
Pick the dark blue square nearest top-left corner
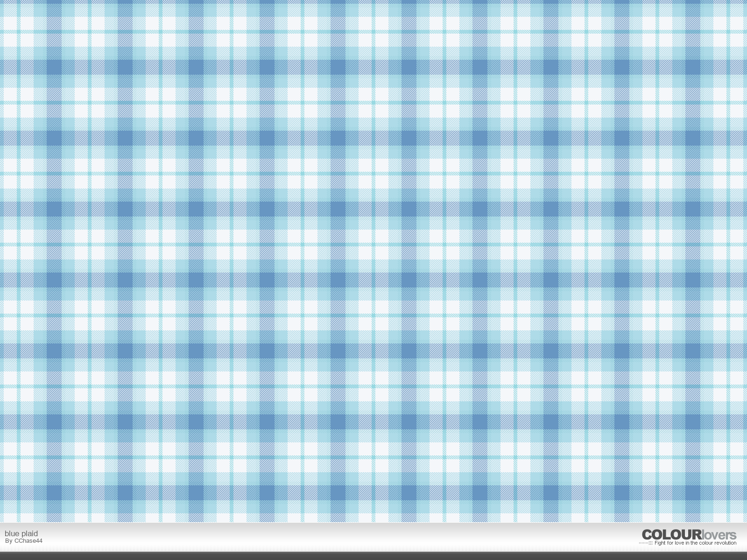[54, 67]
